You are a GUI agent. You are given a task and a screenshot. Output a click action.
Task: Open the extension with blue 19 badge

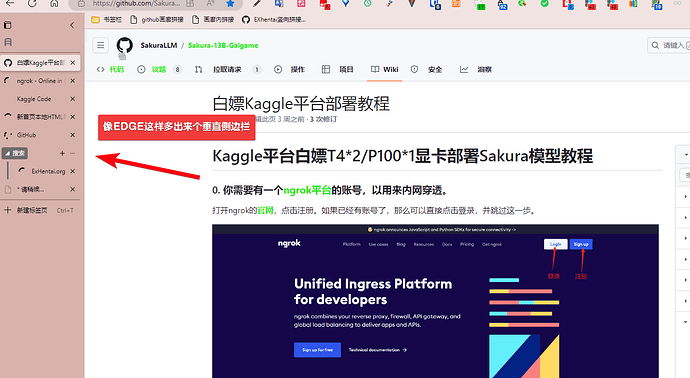click(x=657, y=4)
